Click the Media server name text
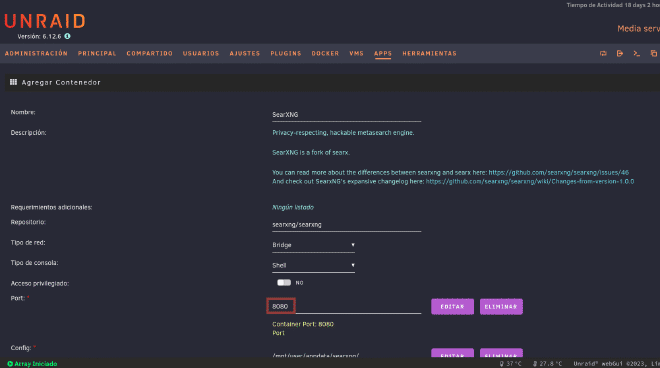The width and height of the screenshot is (660, 368). [639, 29]
